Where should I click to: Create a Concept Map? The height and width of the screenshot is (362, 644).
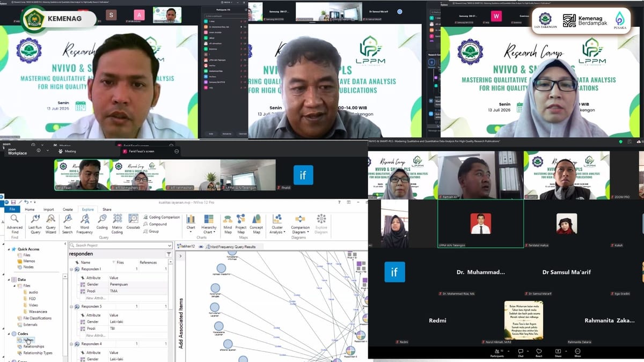click(x=256, y=224)
